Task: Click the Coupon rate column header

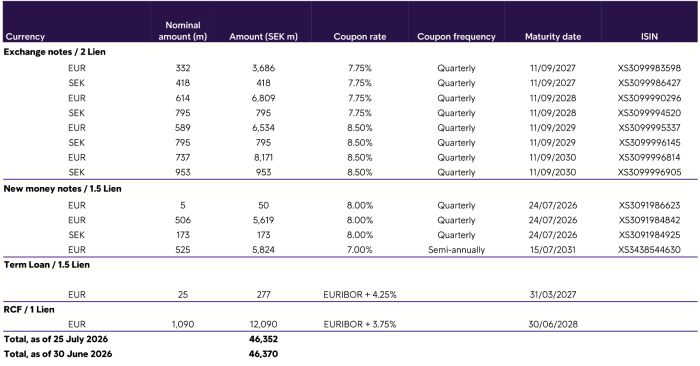Action: click(360, 37)
